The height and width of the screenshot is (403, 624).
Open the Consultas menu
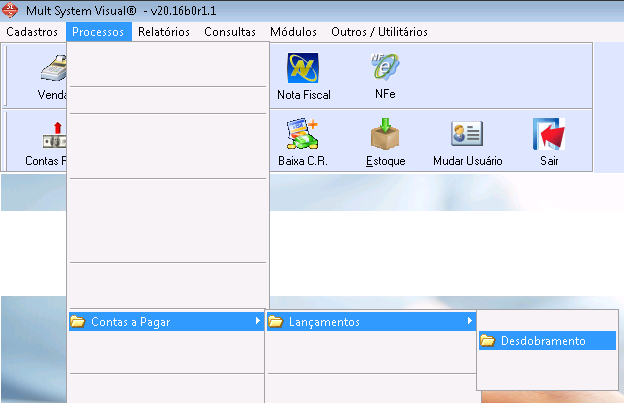[230, 32]
